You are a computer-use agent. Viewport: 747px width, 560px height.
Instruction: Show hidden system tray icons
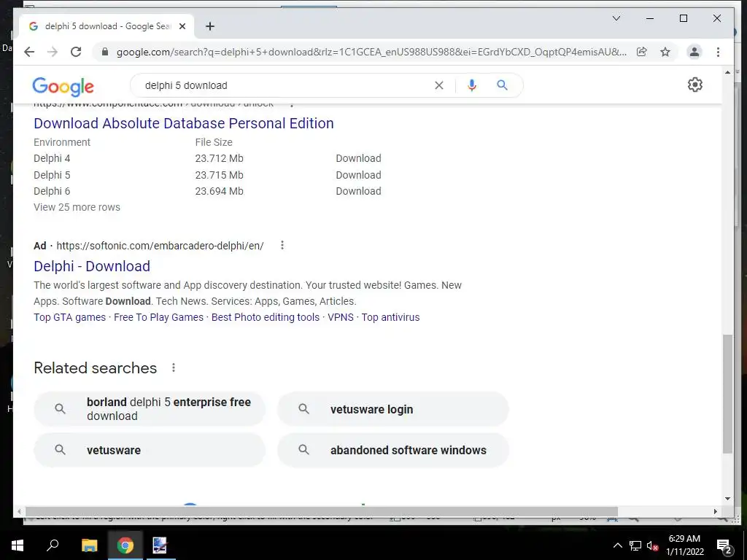click(x=617, y=545)
